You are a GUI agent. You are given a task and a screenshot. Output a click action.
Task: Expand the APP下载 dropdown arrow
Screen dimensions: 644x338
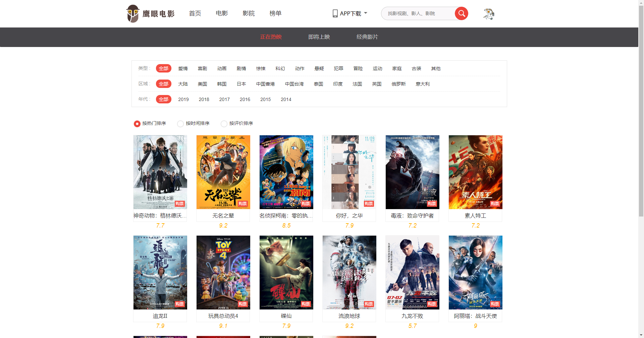coord(366,13)
